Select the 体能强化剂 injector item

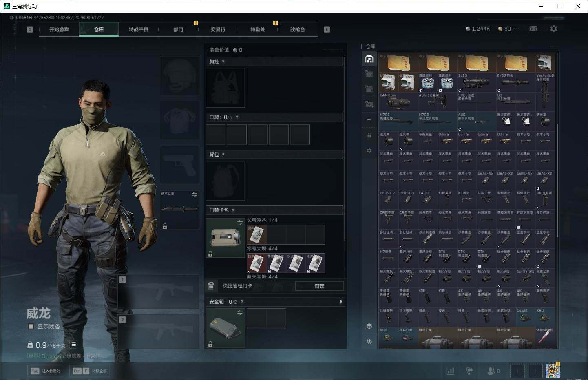coord(545,336)
